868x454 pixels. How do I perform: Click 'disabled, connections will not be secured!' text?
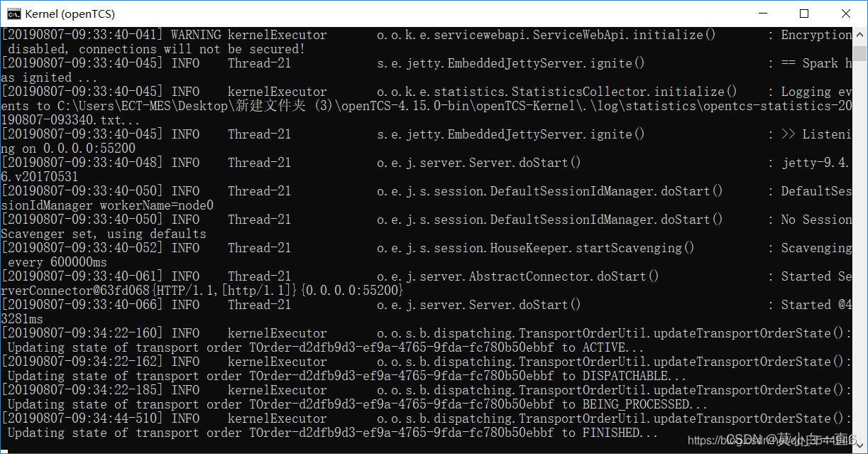coord(157,49)
